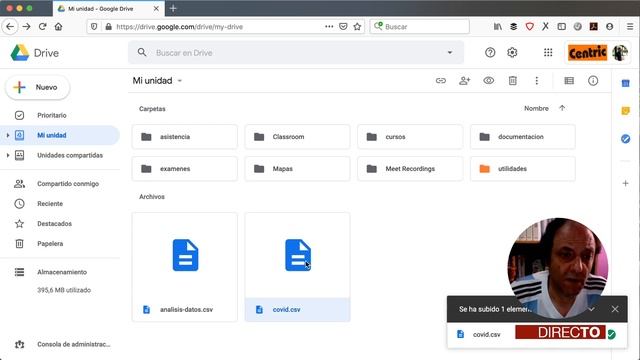
Task: Collapse the upload notification chevron
Action: pyautogui.click(x=591, y=309)
